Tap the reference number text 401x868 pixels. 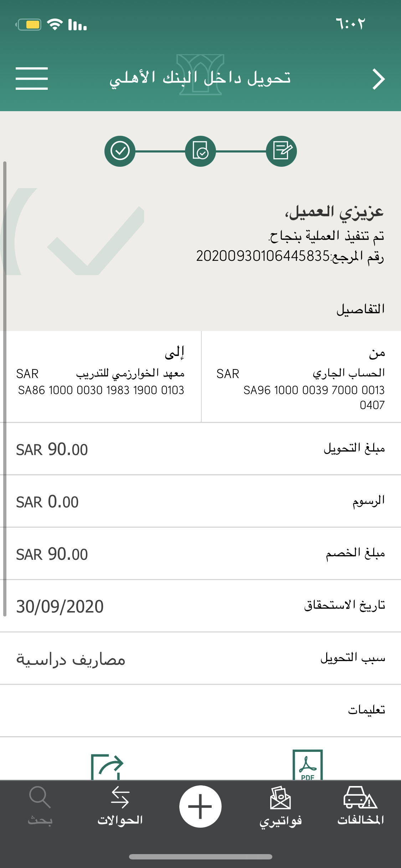(289, 256)
